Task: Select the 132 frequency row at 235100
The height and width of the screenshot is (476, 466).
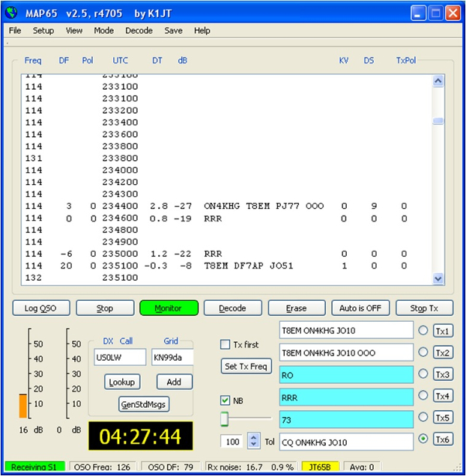Action: (x=82, y=278)
